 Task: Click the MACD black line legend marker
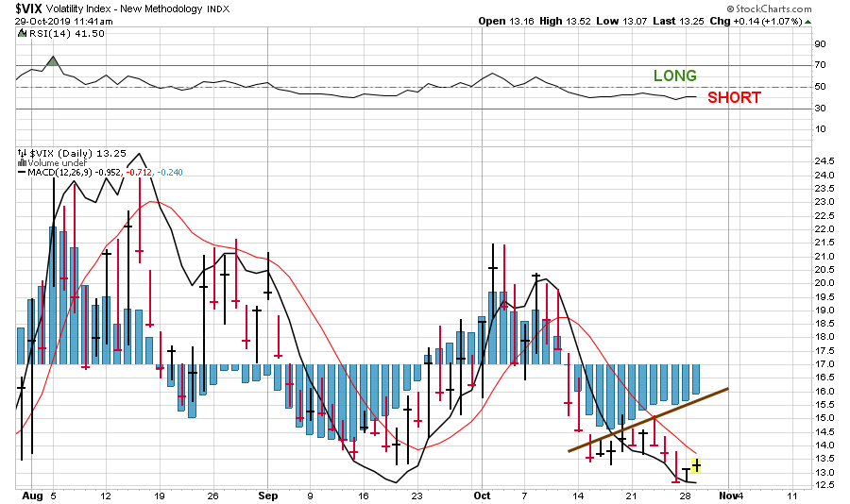(23, 172)
